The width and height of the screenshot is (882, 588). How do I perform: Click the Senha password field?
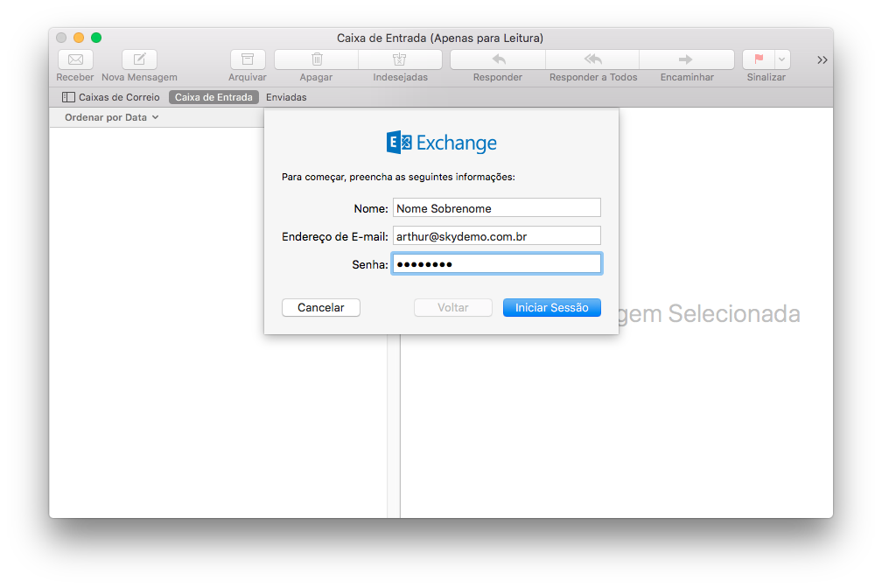click(x=496, y=264)
